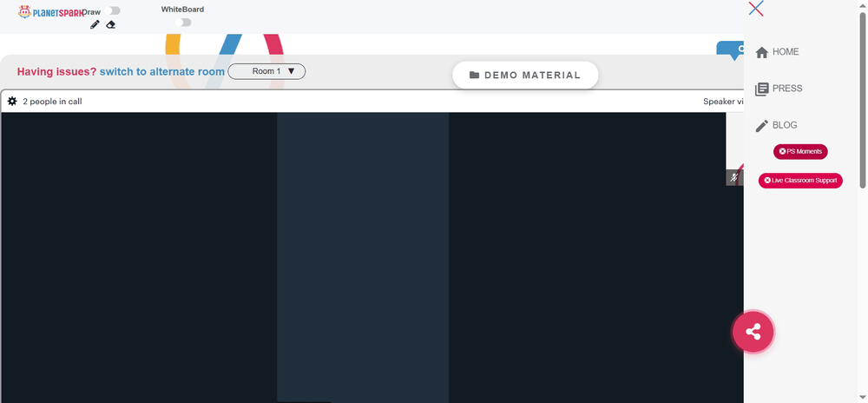Viewport: 868px width, 403px height.
Task: Click 'Having issues?' text
Action: [x=56, y=71]
